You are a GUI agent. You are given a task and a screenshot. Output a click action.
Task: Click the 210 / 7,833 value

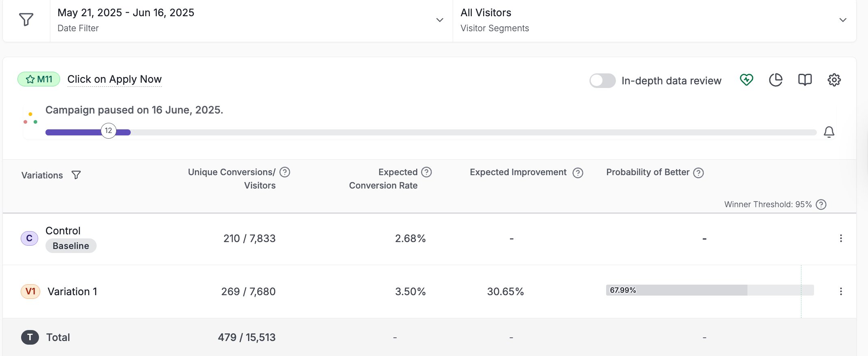[249, 238]
